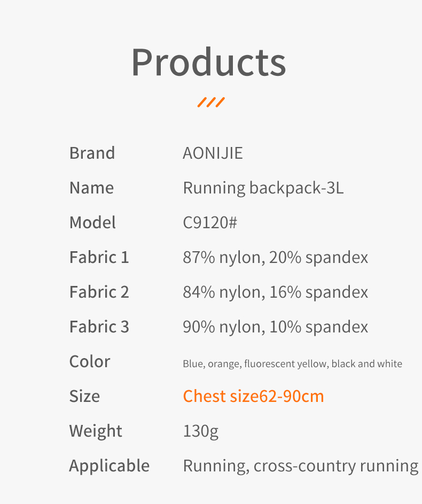Click the Applicable label

click(109, 466)
